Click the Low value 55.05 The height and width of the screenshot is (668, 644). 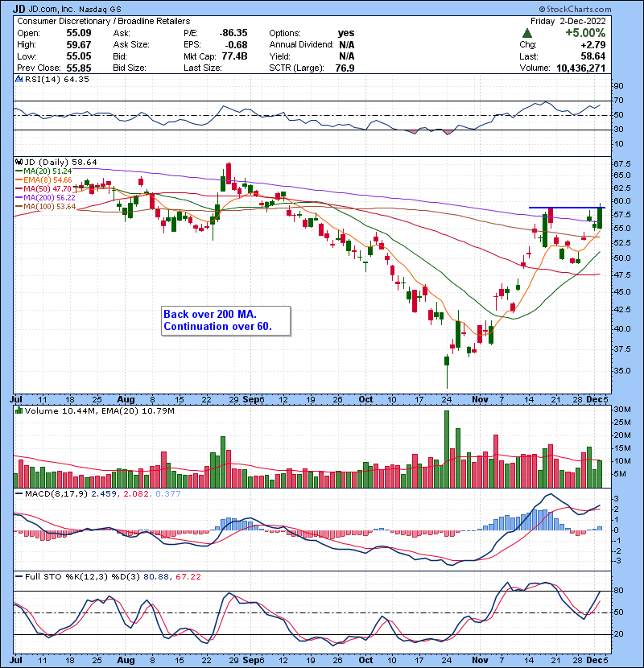point(79,56)
